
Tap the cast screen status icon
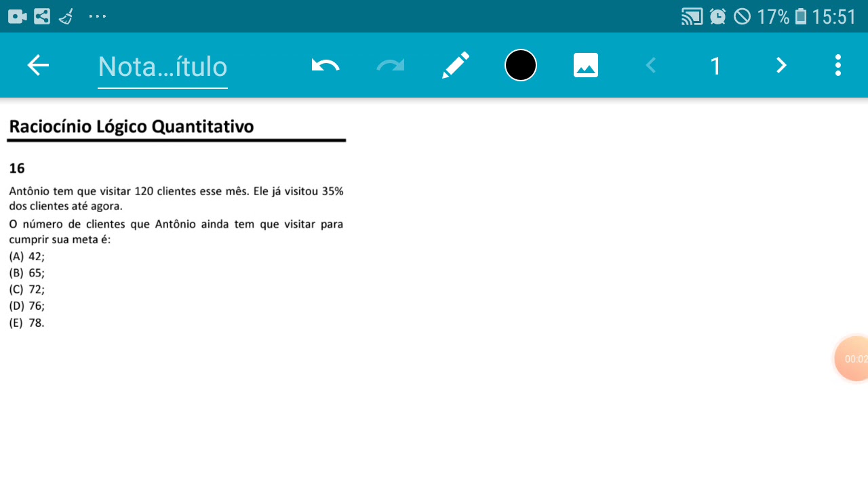point(692,16)
